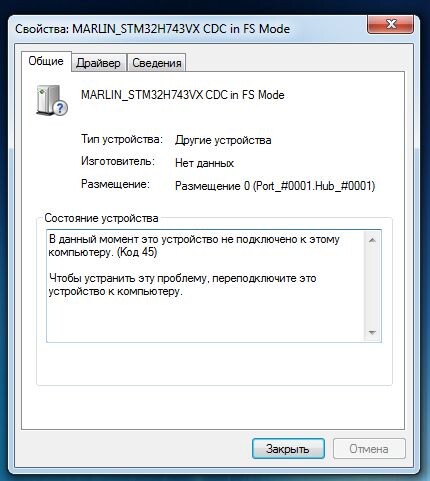
Task: Click the Закрыть button
Action: click(288, 449)
